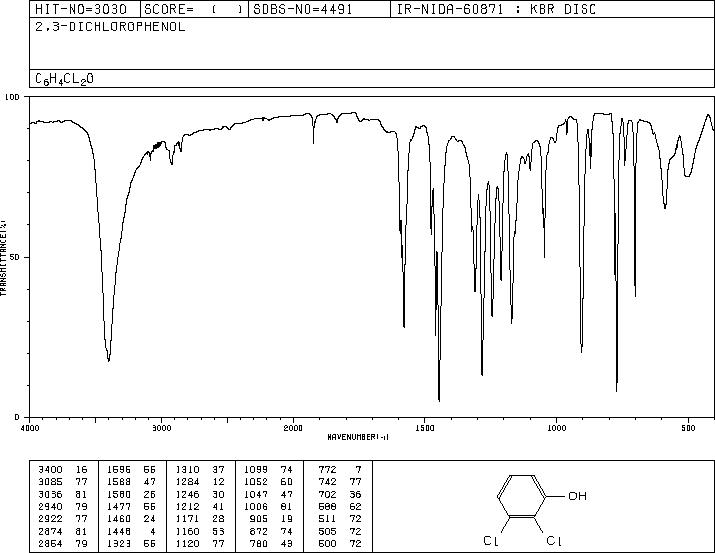The height and width of the screenshot is (553, 715).
Task: Click the HIT-NO=3030 header cell
Action: 81,9
